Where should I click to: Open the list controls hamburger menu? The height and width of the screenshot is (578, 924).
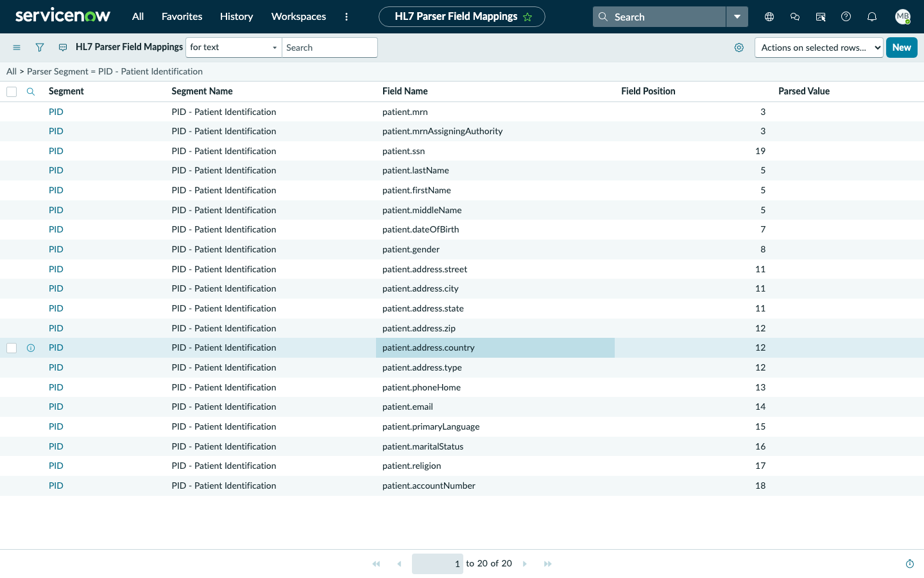[x=17, y=48]
